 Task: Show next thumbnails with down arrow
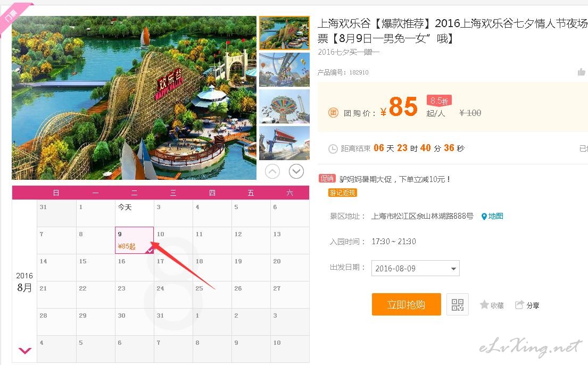pyautogui.click(x=296, y=171)
